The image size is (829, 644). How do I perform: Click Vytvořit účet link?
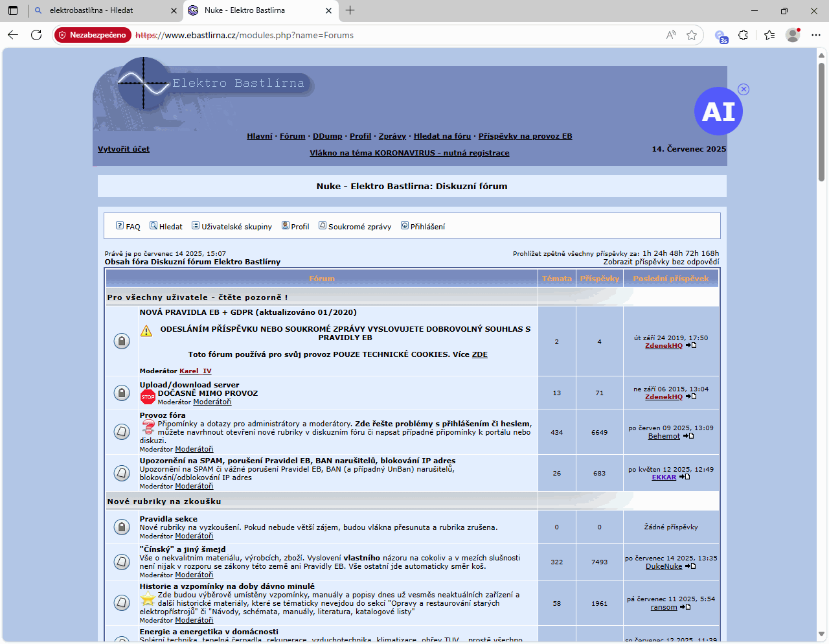tap(124, 149)
